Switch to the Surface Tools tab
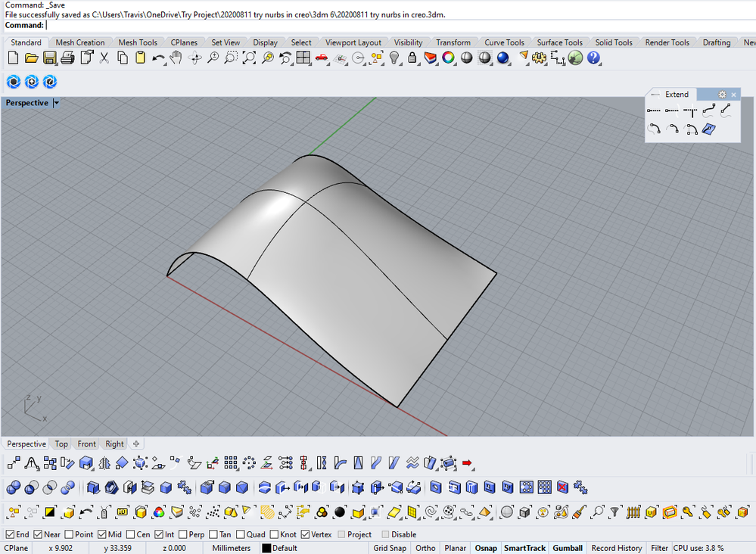756x554 pixels. click(x=559, y=42)
